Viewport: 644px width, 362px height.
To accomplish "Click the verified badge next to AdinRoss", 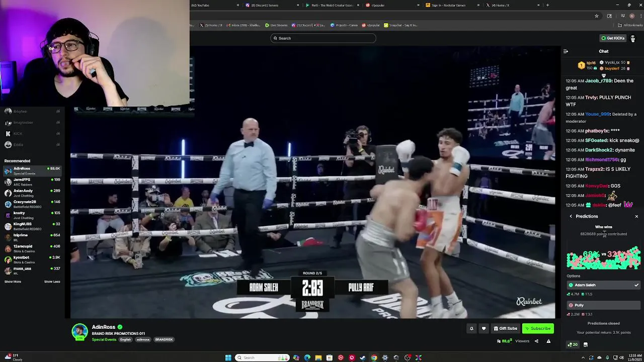I will coord(120,327).
